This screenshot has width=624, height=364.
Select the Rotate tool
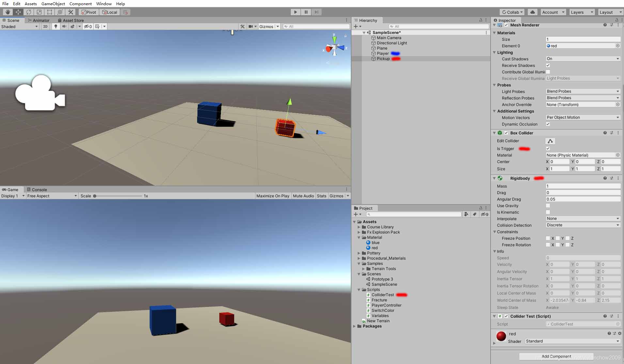(29, 12)
